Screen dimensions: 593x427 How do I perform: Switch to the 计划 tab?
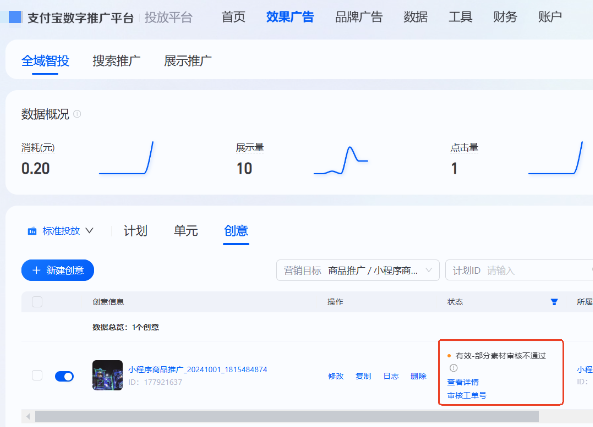tap(135, 231)
